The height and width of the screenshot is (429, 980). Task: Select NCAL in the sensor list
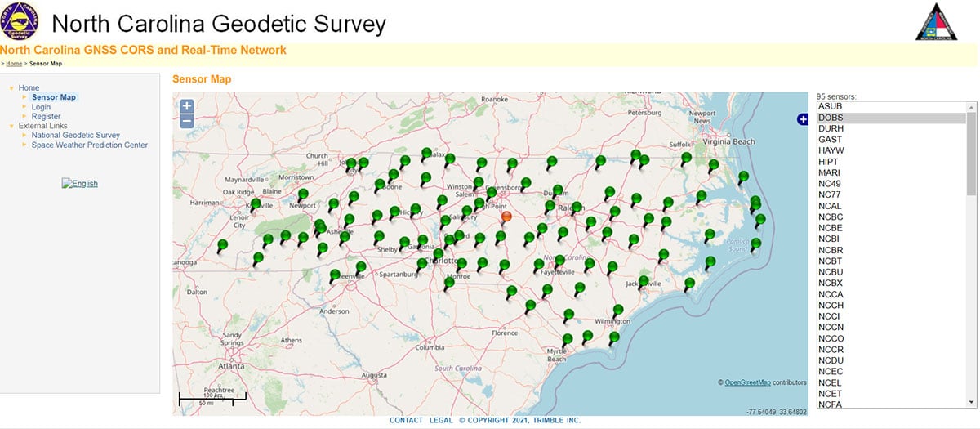tap(891, 206)
